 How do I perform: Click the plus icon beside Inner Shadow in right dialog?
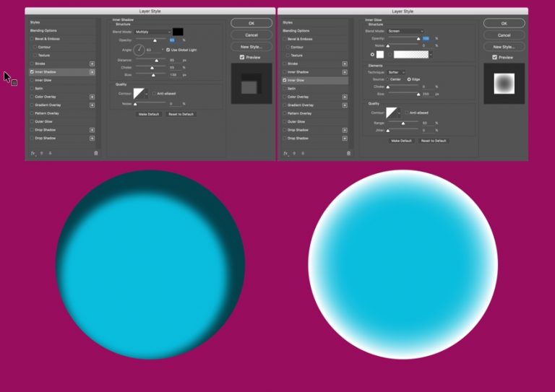pyautogui.click(x=345, y=72)
